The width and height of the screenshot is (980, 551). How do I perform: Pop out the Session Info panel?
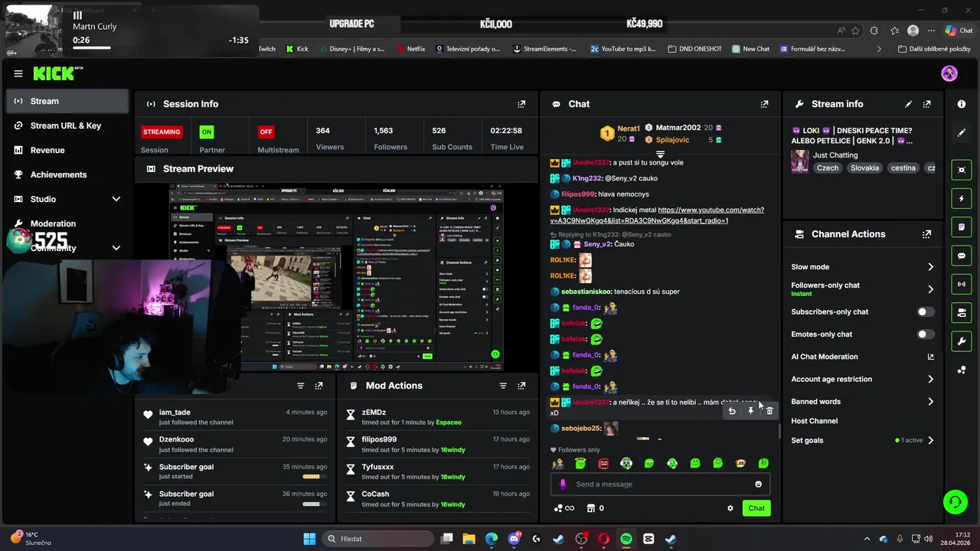coord(521,104)
